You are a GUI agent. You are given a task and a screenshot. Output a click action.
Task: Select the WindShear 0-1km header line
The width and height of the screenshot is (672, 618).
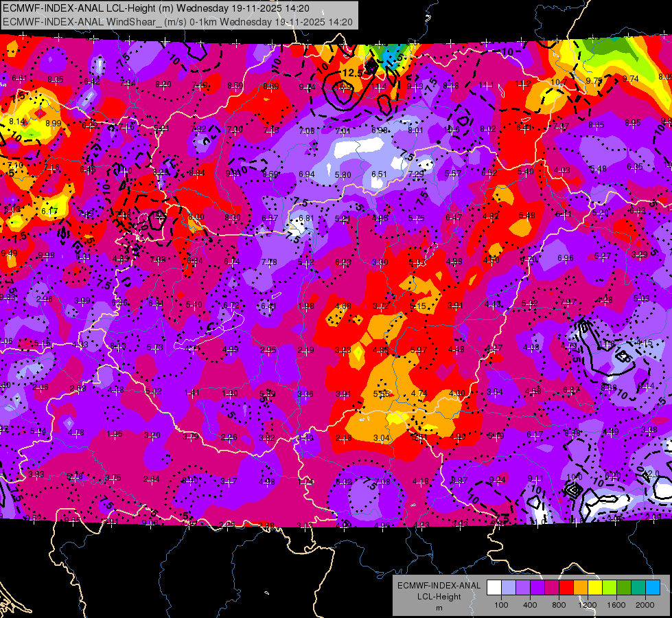pyautogui.click(x=177, y=22)
